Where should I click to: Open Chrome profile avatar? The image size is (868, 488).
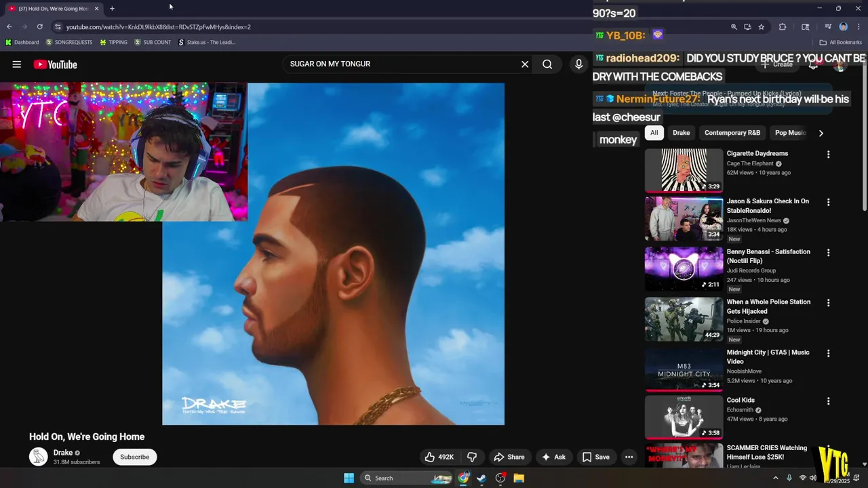[x=843, y=26]
